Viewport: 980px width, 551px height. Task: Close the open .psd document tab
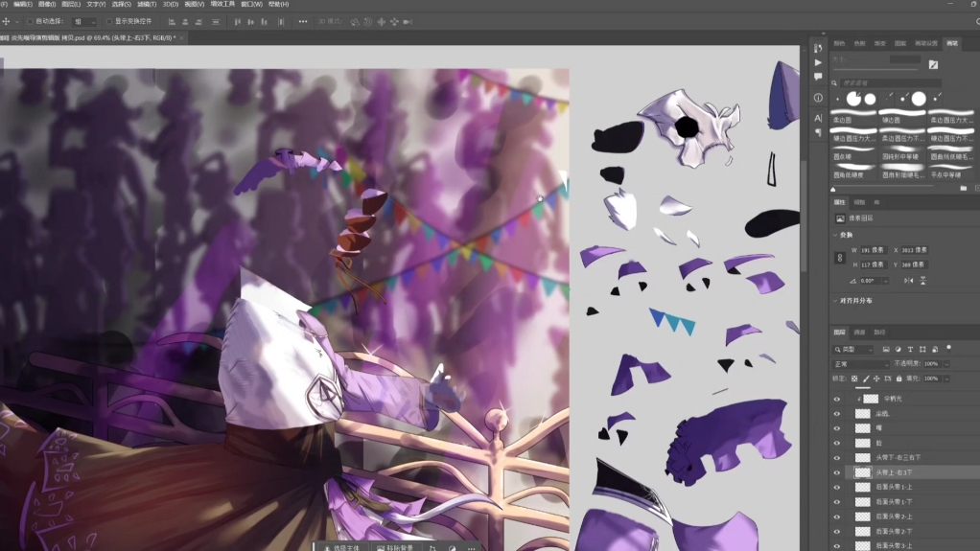tap(181, 38)
